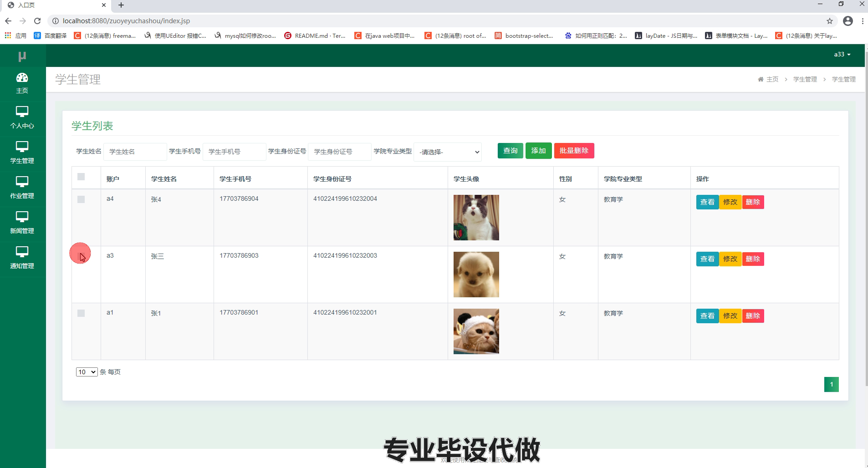
Task: Open the 10 per page selector
Action: pos(87,372)
